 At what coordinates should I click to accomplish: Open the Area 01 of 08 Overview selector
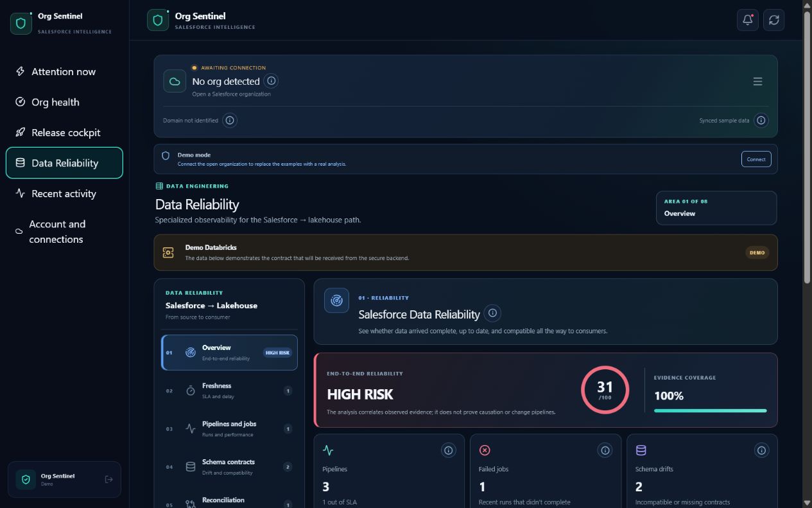click(716, 207)
